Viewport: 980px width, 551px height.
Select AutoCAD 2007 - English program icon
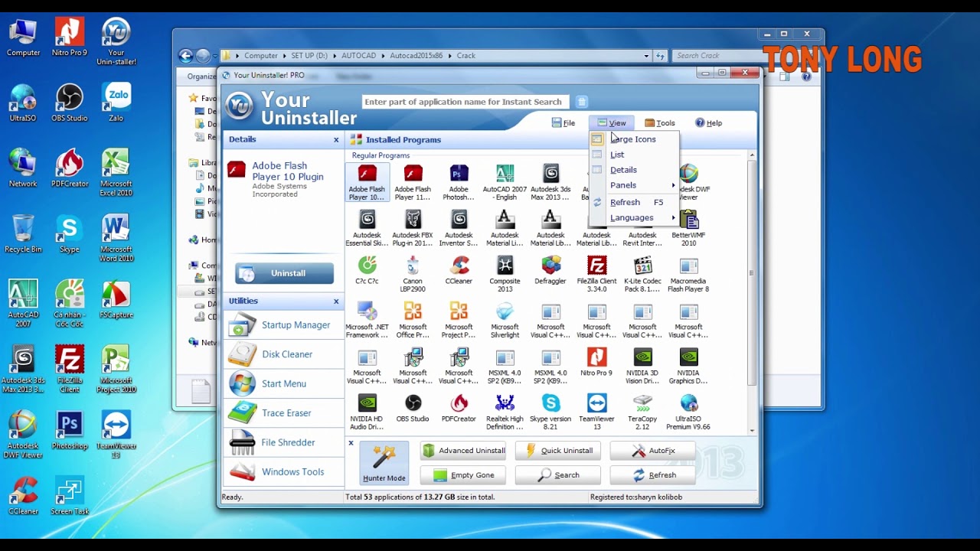505,182
